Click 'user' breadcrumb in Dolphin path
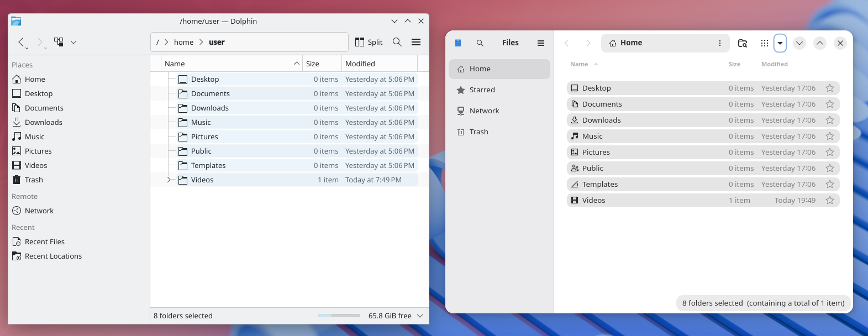868x336 pixels. (217, 42)
